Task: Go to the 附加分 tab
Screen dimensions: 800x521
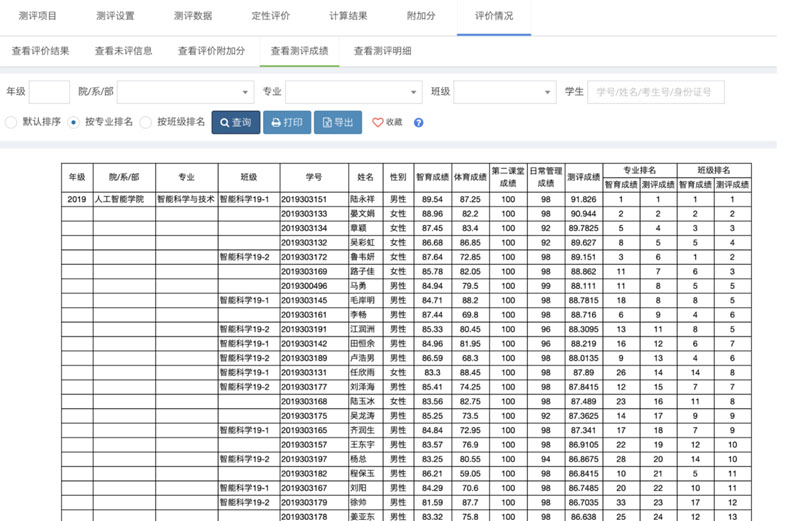Action: 420,16
